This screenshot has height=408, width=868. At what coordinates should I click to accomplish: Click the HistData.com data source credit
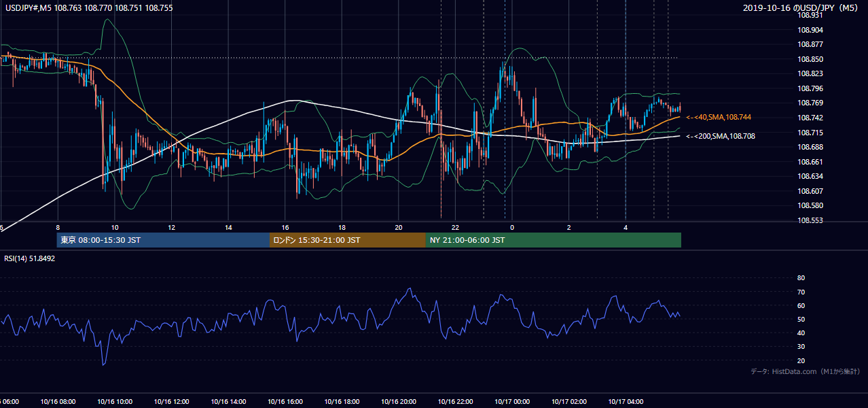tap(805, 371)
